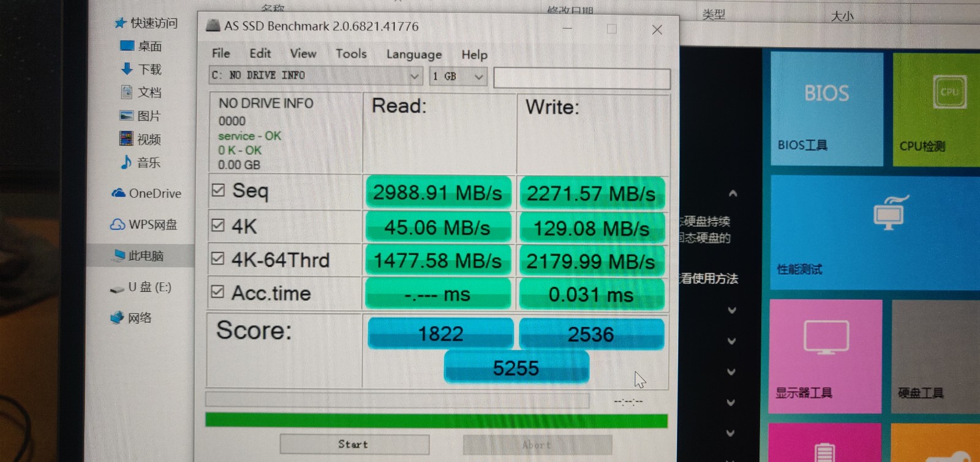This screenshot has width=980, height=462.
Task: Open the Help menu
Action: pos(474,54)
